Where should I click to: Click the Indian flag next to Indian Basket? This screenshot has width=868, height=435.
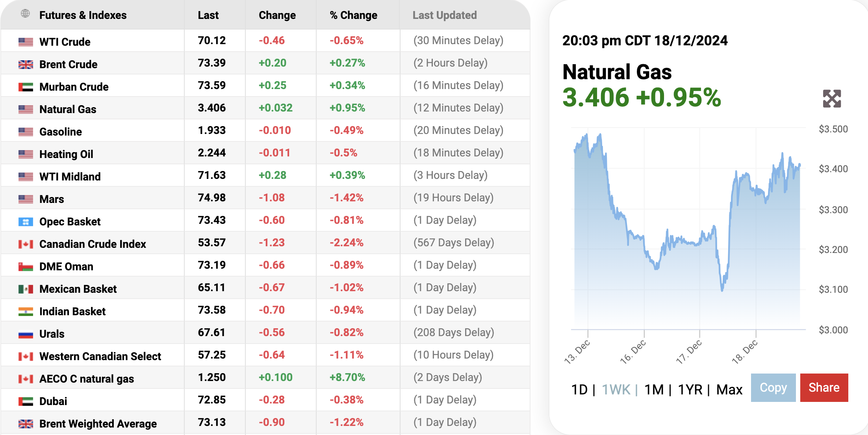click(x=26, y=312)
